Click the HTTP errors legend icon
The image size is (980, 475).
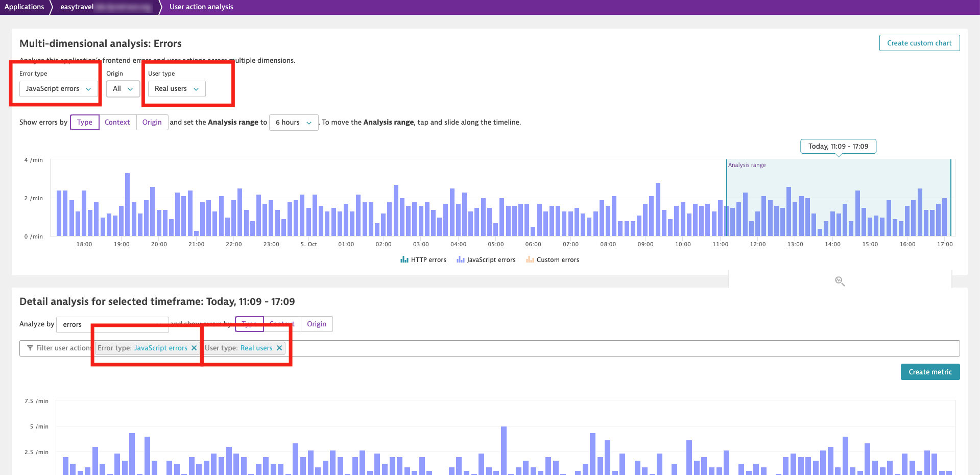[404, 259]
